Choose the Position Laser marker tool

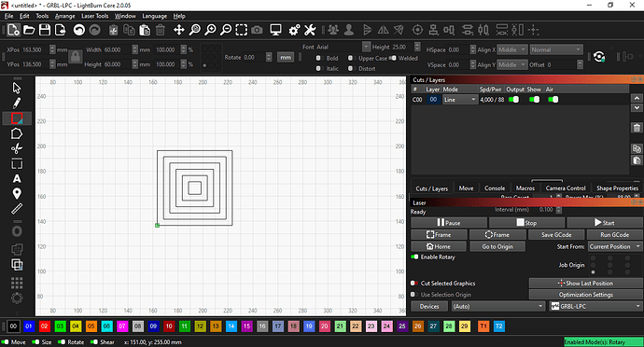(x=17, y=193)
